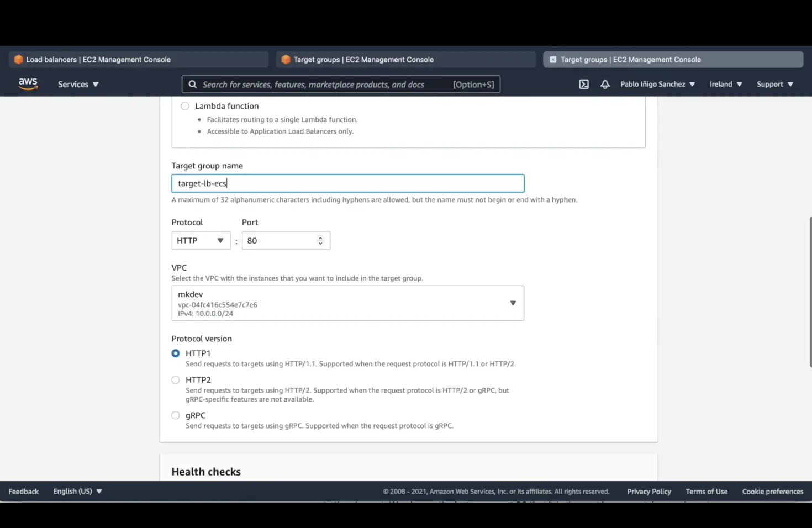Image resolution: width=812 pixels, height=528 pixels.
Task: Click the name length hint text
Action: (375, 200)
